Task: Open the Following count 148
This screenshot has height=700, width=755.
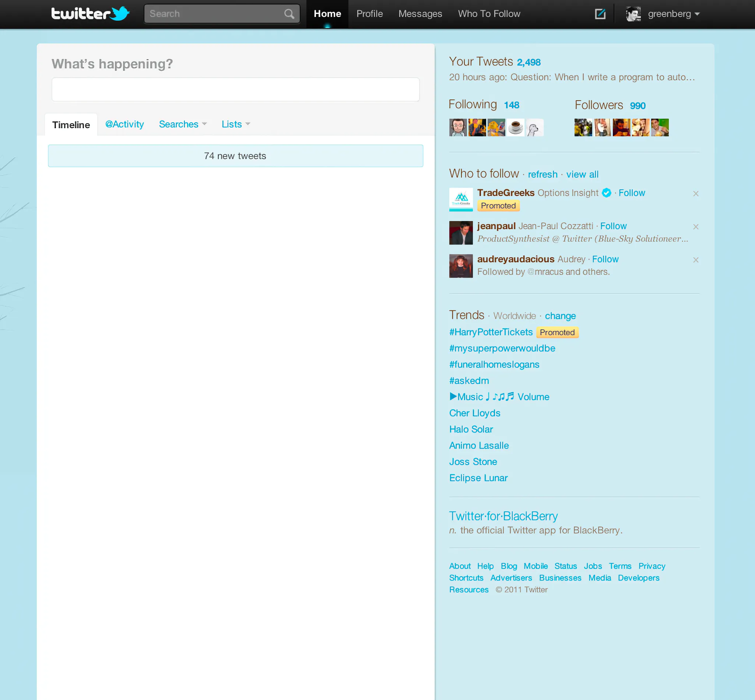Action: (511, 105)
